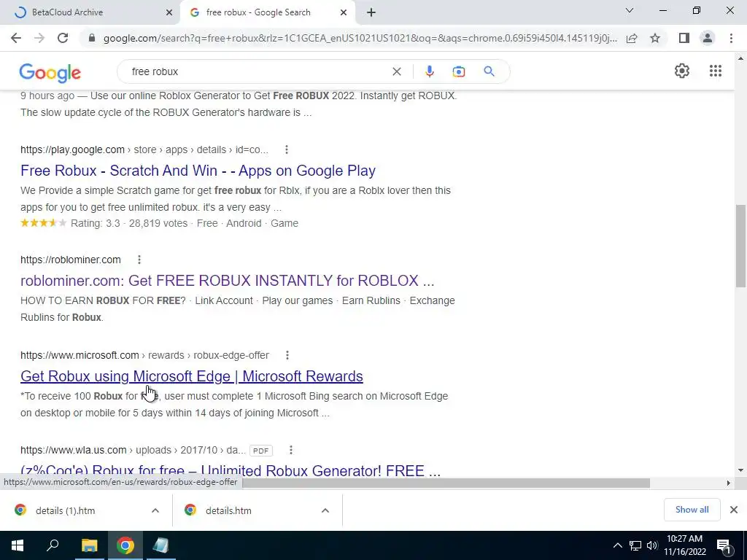Open the tab search dropdown
Image resolution: width=747 pixels, height=560 pixels.
tap(630, 10)
